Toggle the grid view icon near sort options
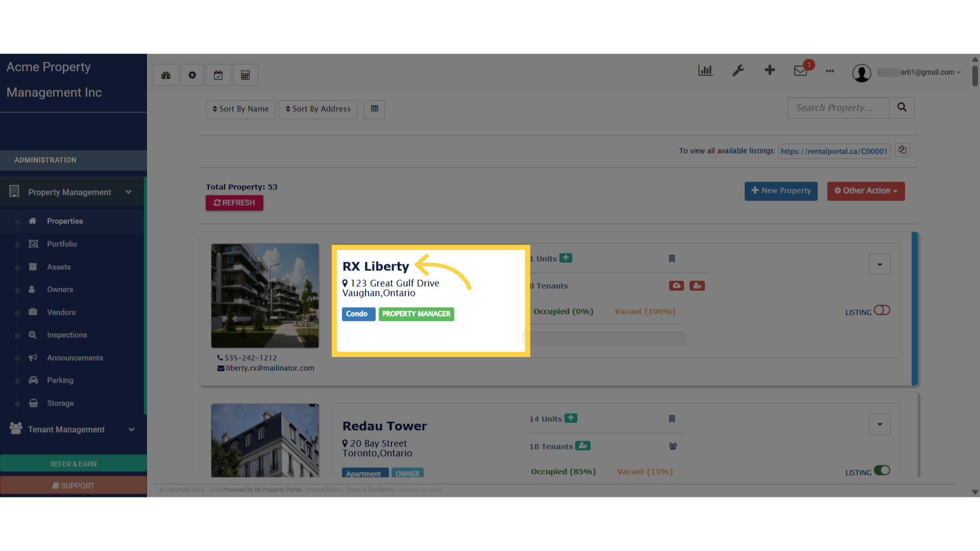980x551 pixels. click(374, 109)
